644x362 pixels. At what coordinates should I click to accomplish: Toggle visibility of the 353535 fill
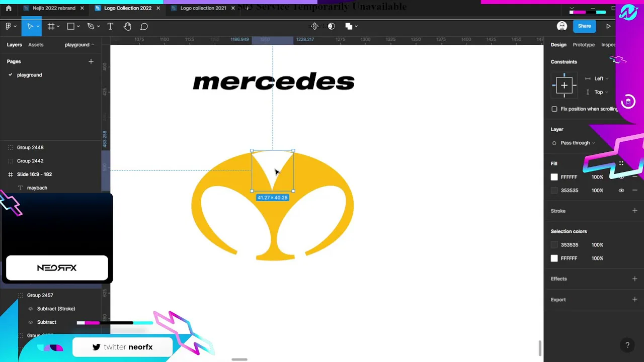pos(621,191)
